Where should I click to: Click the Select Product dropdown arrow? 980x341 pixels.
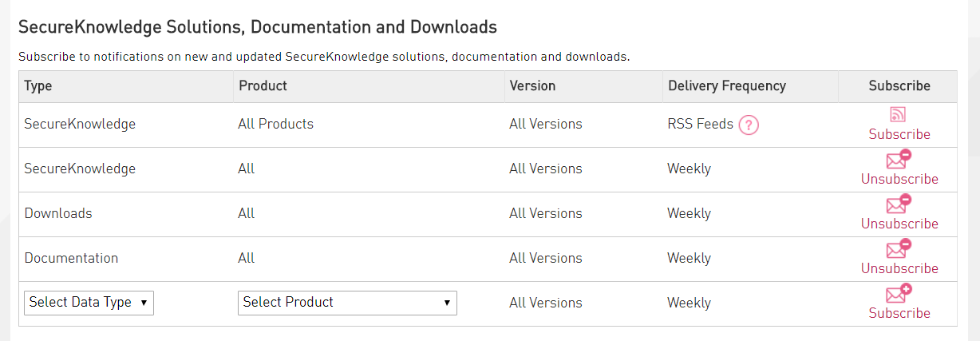(447, 303)
